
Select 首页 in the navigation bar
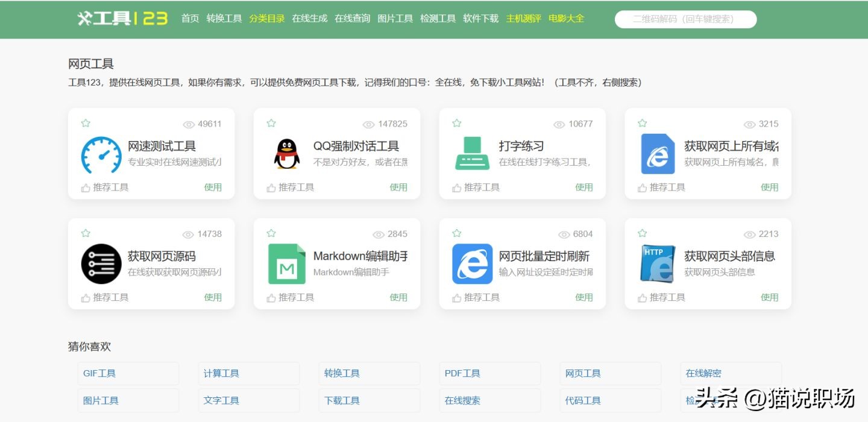coord(190,18)
